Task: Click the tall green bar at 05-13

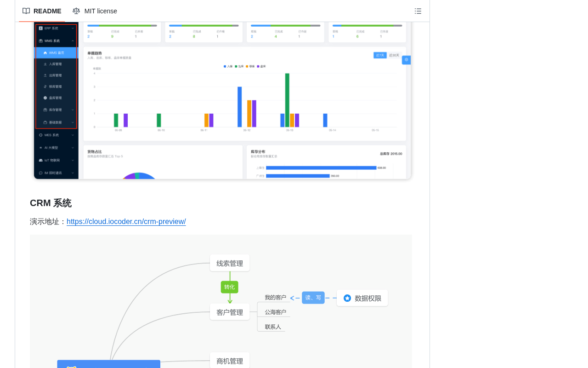Action: coord(287,100)
